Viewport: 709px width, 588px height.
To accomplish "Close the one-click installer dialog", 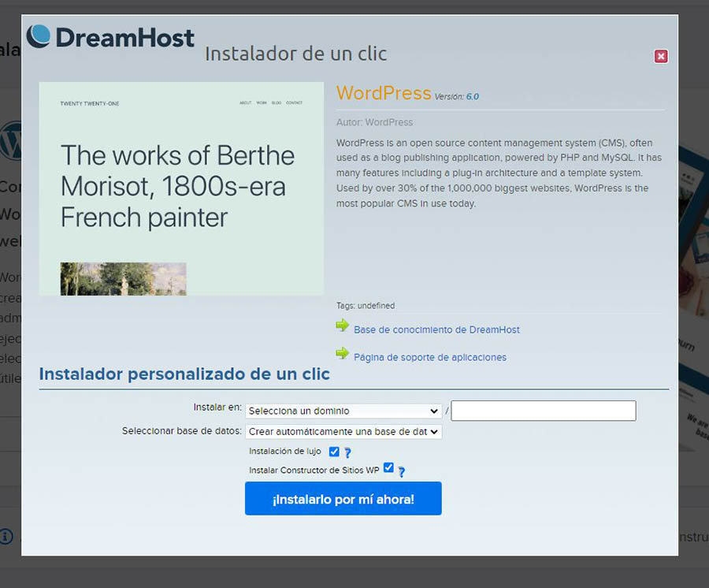I will (661, 56).
